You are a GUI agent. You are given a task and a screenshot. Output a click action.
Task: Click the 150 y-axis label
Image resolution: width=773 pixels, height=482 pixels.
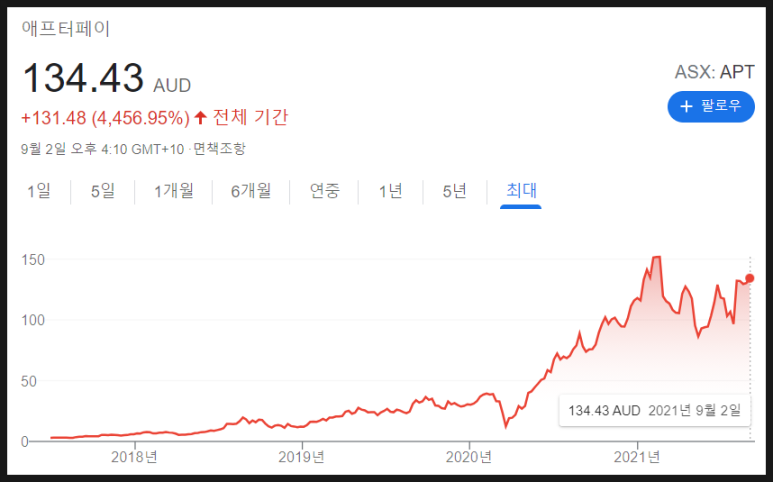click(33, 260)
